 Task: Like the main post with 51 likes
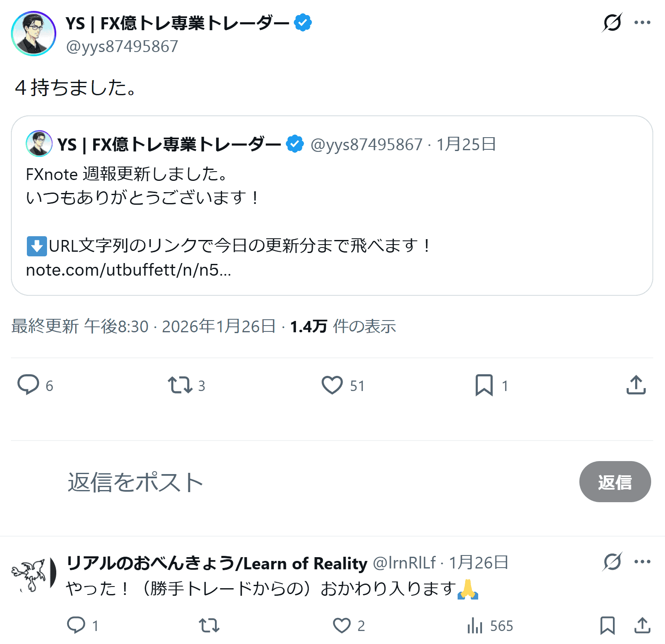[332, 385]
